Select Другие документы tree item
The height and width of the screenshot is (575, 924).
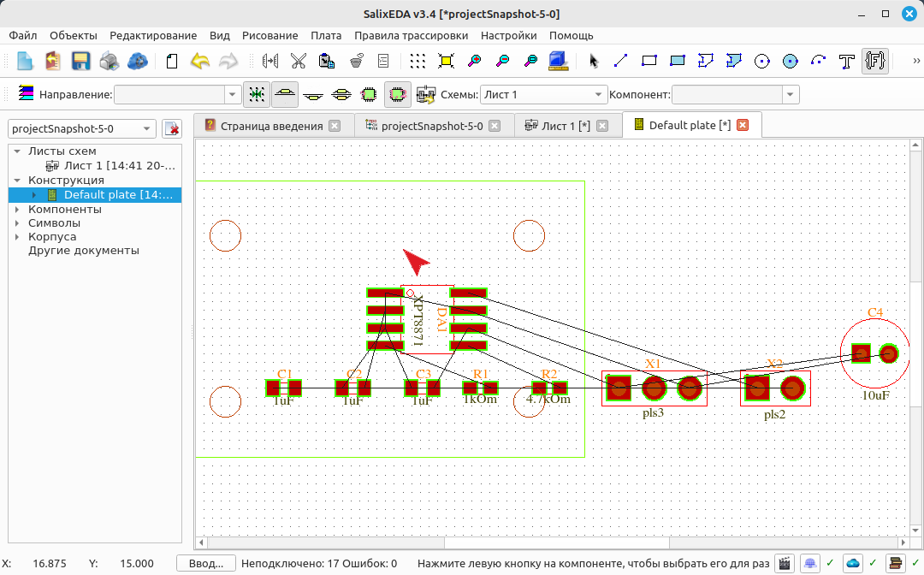84,251
